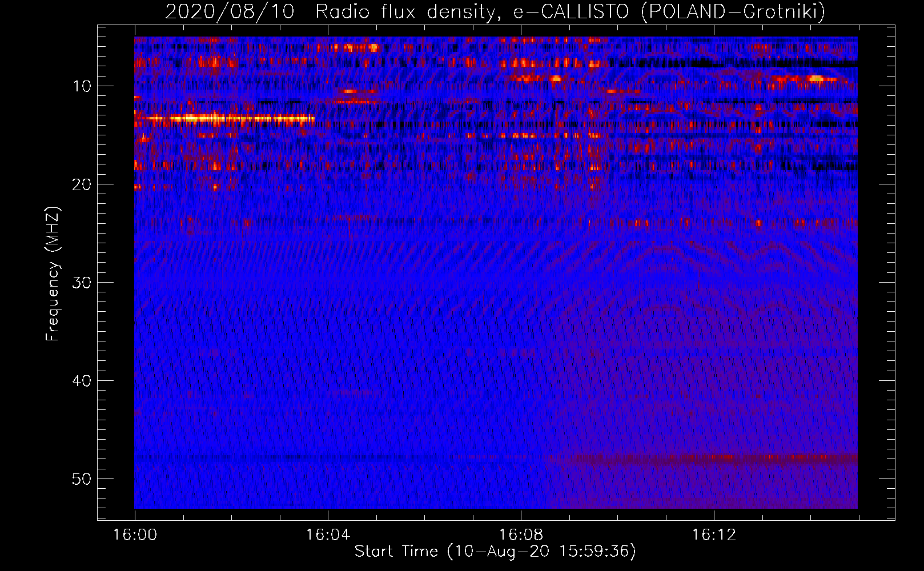The height and width of the screenshot is (571, 924).
Task: Click the 16:08 time tick label
Action: pyautogui.click(x=521, y=535)
